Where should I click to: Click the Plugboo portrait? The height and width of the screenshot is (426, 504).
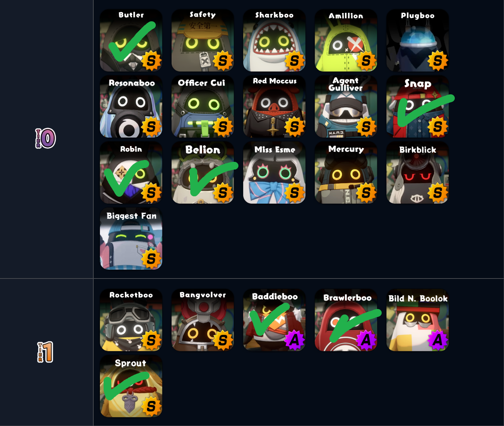tap(418, 40)
